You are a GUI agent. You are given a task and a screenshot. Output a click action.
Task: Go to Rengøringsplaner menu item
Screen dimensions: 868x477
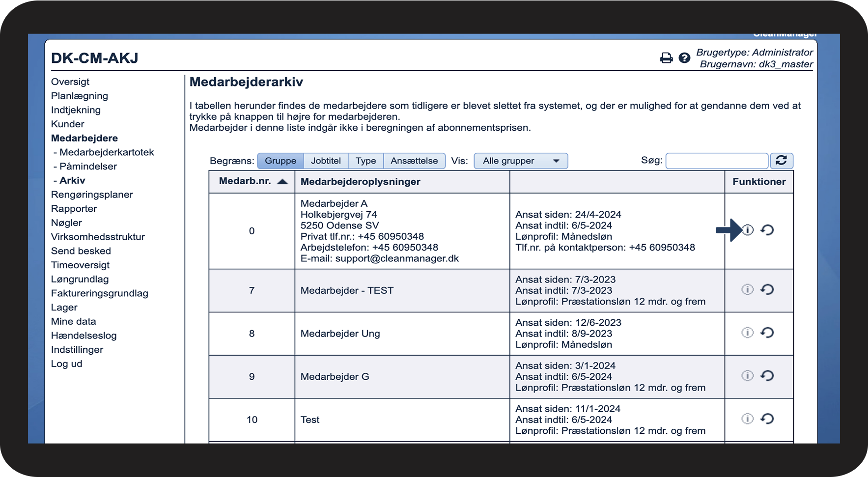[92, 195]
